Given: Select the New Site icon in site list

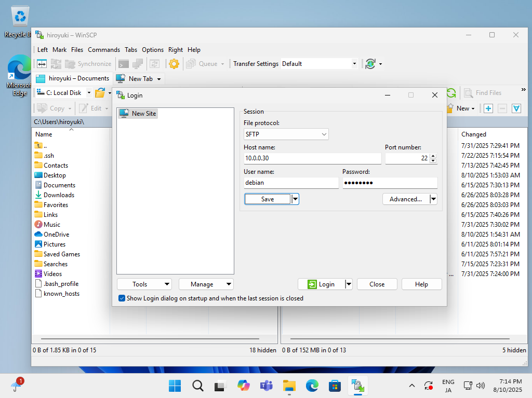Looking at the screenshot, I should 124,113.
